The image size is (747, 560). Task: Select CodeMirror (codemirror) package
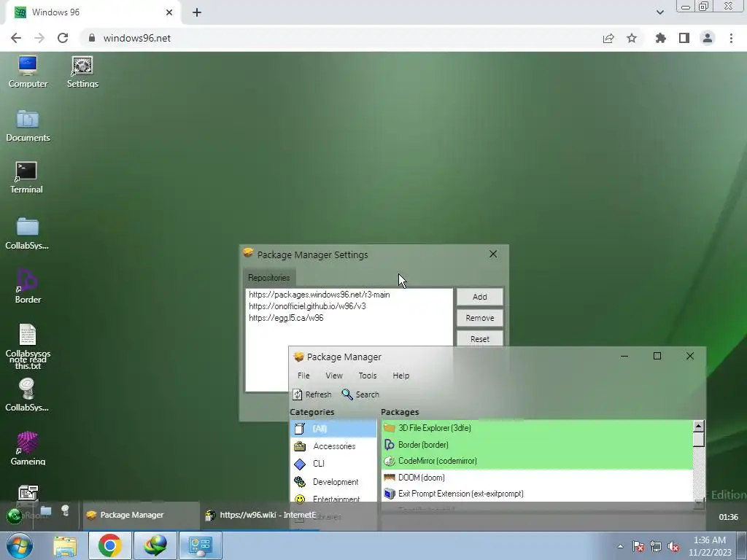537,461
